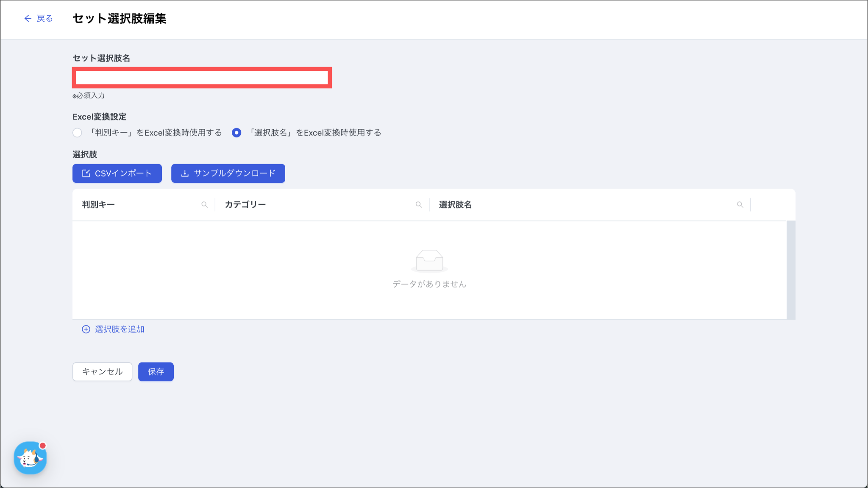The image size is (868, 488).
Task: Select the 「選択肢名」 Excel conversion radio button
Action: pyautogui.click(x=236, y=133)
